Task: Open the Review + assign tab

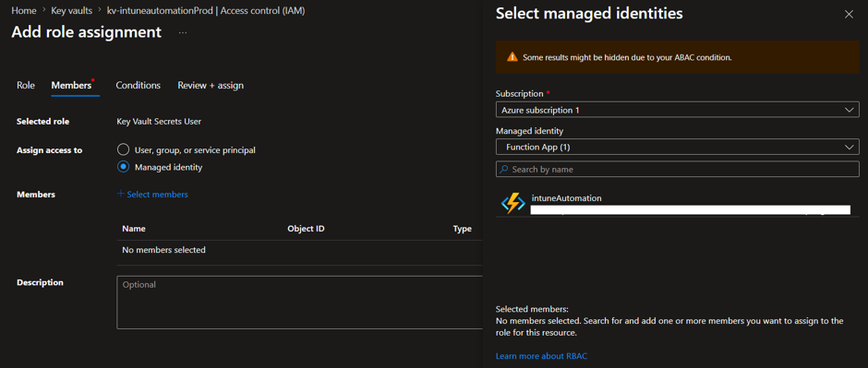Action: 211,85
